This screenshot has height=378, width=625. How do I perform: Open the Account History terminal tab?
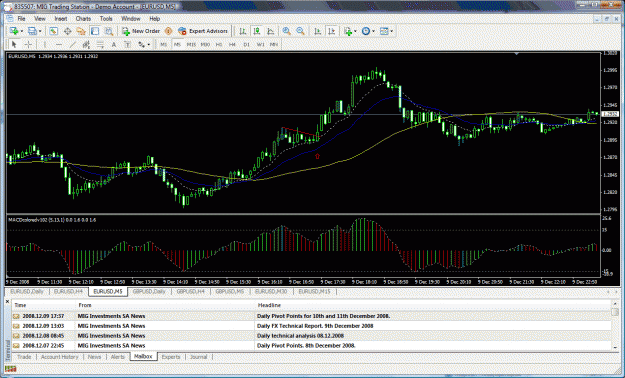[60, 357]
